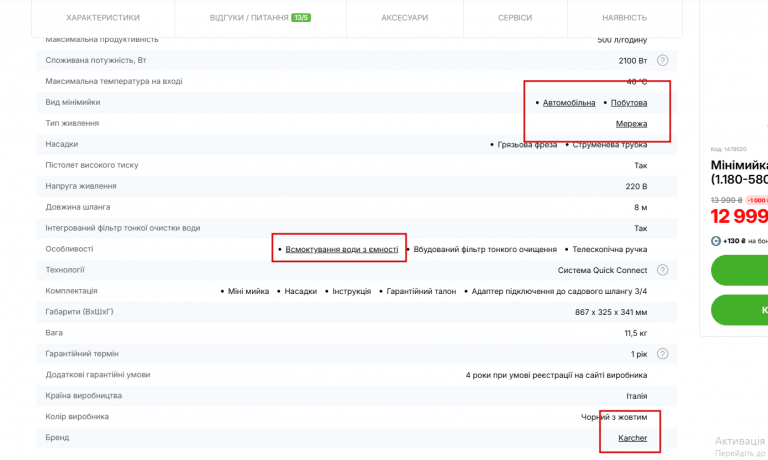Select the Міні мийка item text

248,291
